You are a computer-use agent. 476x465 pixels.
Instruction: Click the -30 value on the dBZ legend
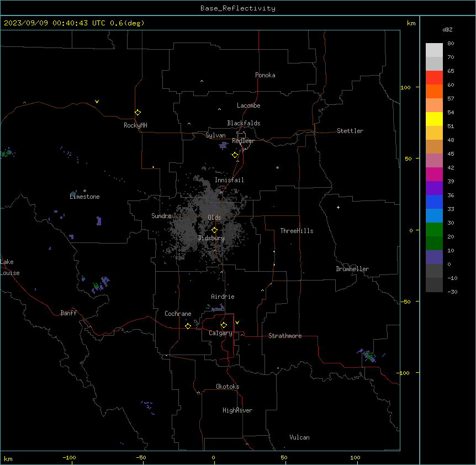(452, 292)
